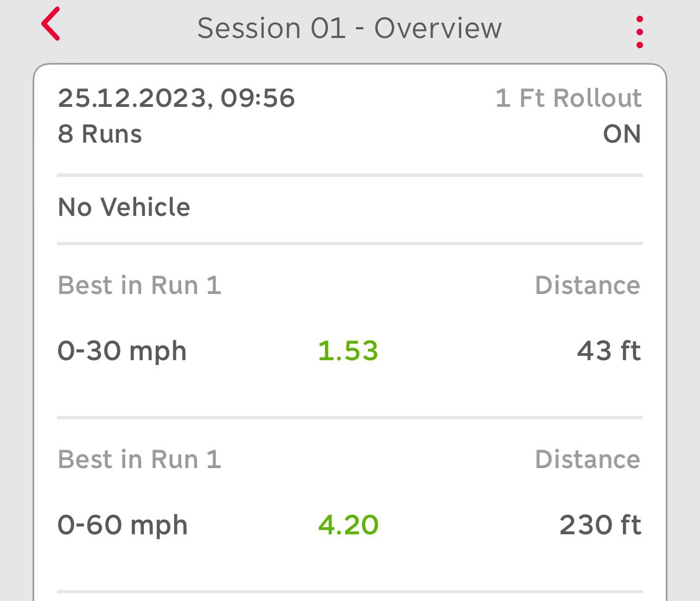
Task: Tap the 0-60 mph label
Action: [123, 525]
